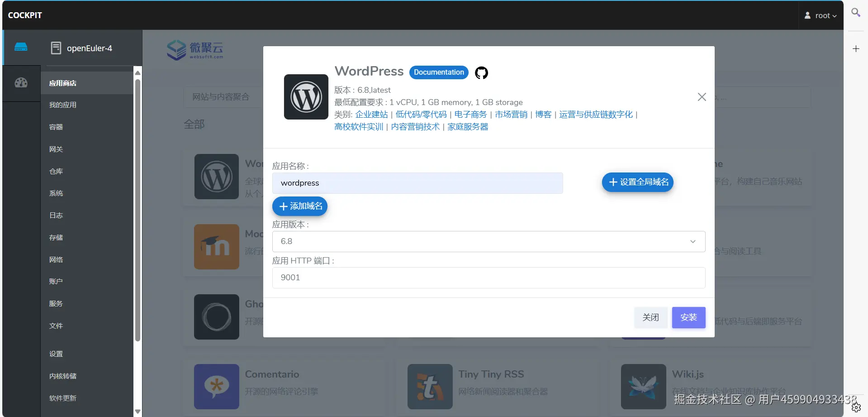Open the Ghost app card icon
Viewport: 868px width, 417px height.
(217, 317)
